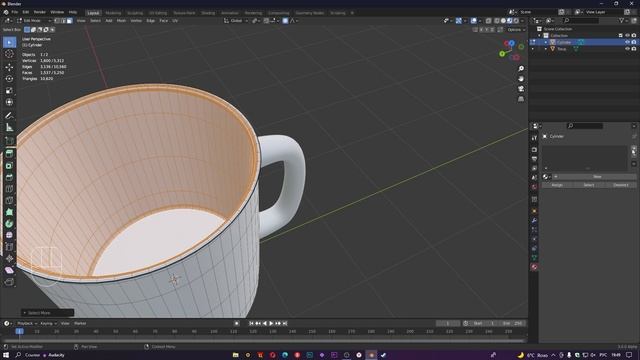Image resolution: width=640 pixels, height=360 pixels.
Task: Click the New material button
Action: (597, 176)
